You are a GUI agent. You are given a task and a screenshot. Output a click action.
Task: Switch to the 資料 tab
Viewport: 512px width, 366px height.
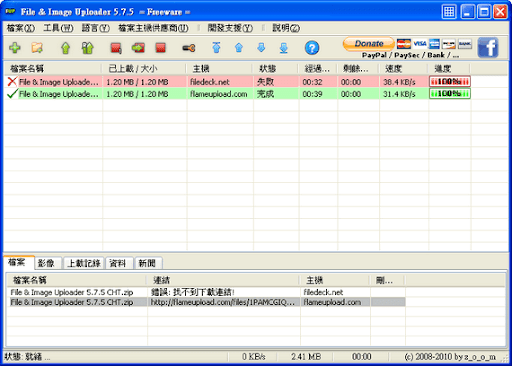[119, 263]
